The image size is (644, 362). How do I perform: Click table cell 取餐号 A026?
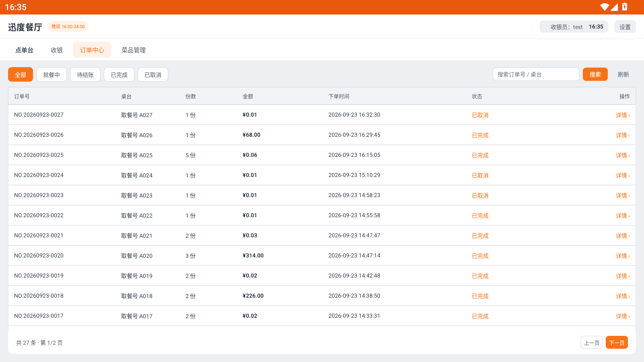(137, 135)
